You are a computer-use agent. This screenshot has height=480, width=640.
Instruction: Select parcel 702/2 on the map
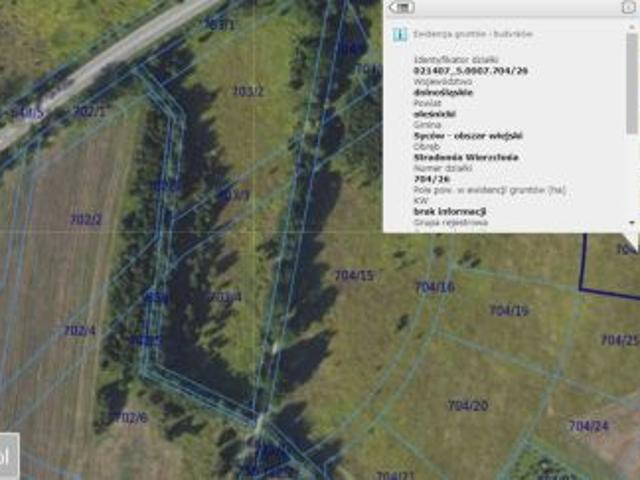[85, 219]
